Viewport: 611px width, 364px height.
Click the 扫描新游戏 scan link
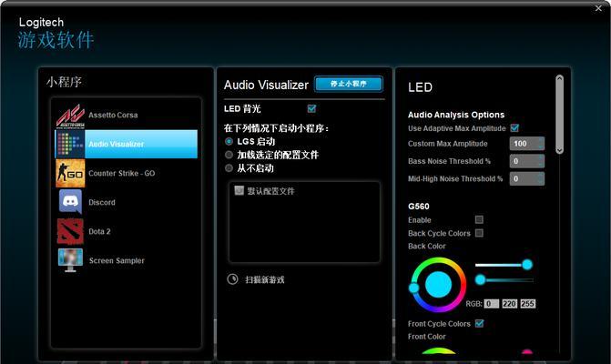point(265,279)
